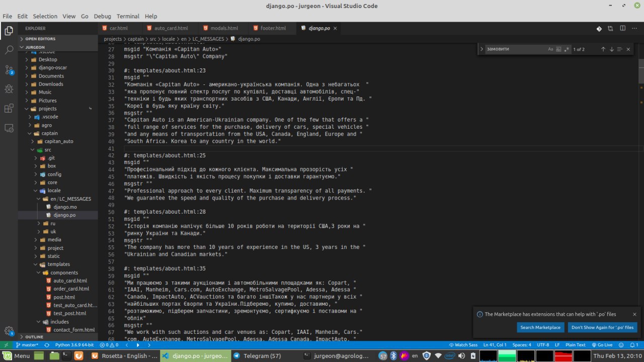644x362 pixels.
Task: Click the play icon in the status bar
Action: pyautogui.click(x=138, y=345)
